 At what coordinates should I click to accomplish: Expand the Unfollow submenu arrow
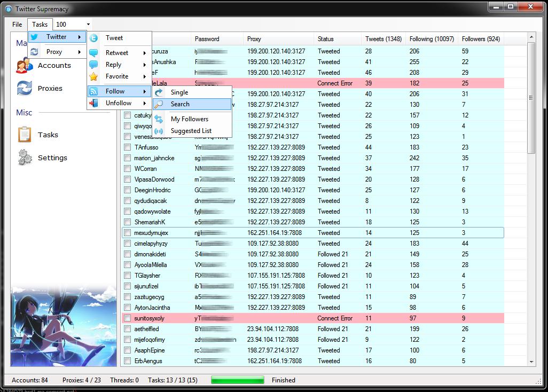click(x=144, y=103)
